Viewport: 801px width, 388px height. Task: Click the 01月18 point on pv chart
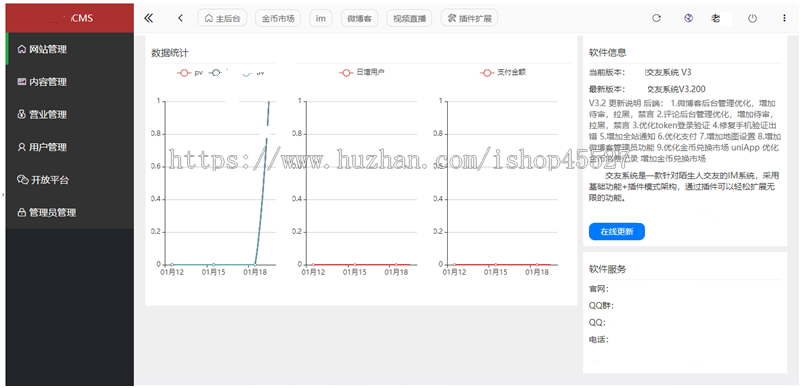pos(255,264)
